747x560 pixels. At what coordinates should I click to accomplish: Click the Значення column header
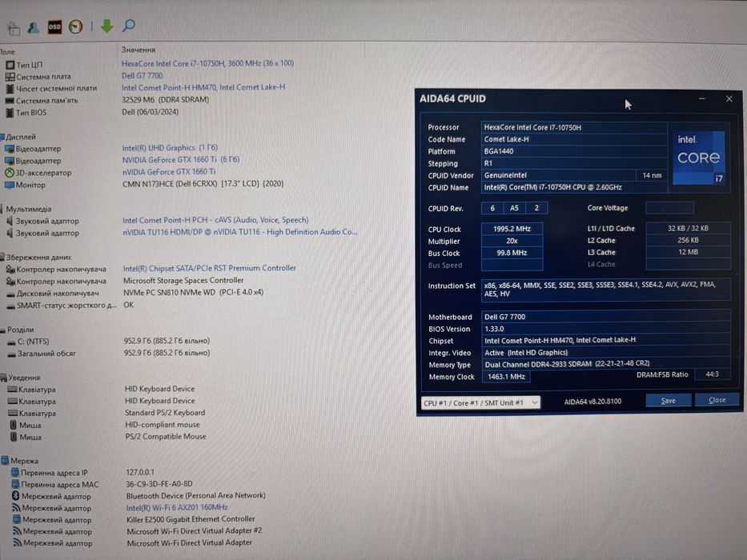(139, 50)
